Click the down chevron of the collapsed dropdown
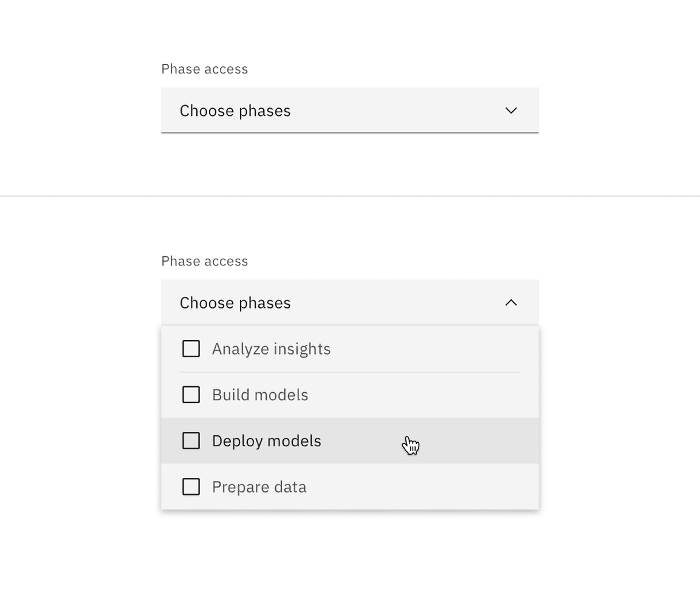 click(511, 111)
